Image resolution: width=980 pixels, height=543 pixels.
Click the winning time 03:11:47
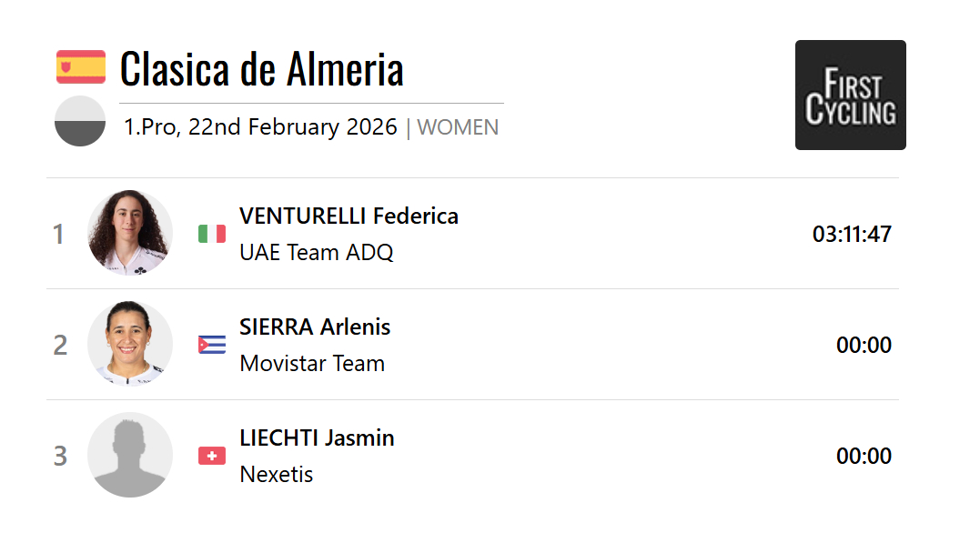coord(852,234)
